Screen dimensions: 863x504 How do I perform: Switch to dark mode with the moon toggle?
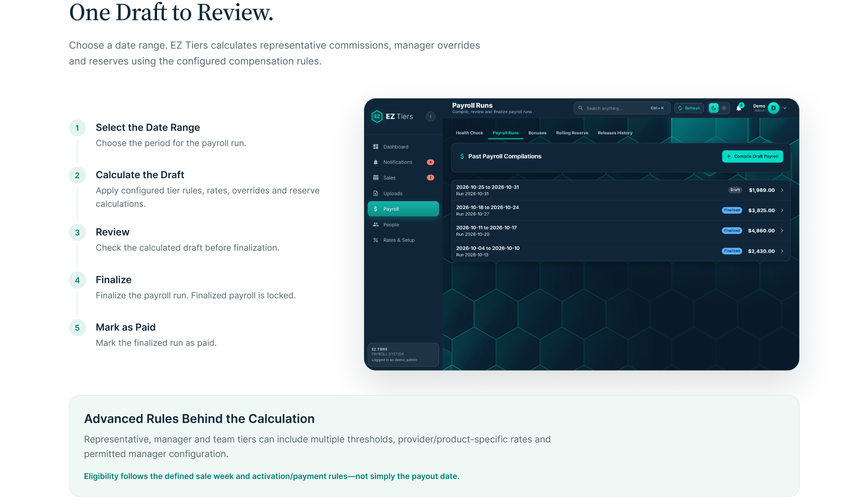click(714, 108)
